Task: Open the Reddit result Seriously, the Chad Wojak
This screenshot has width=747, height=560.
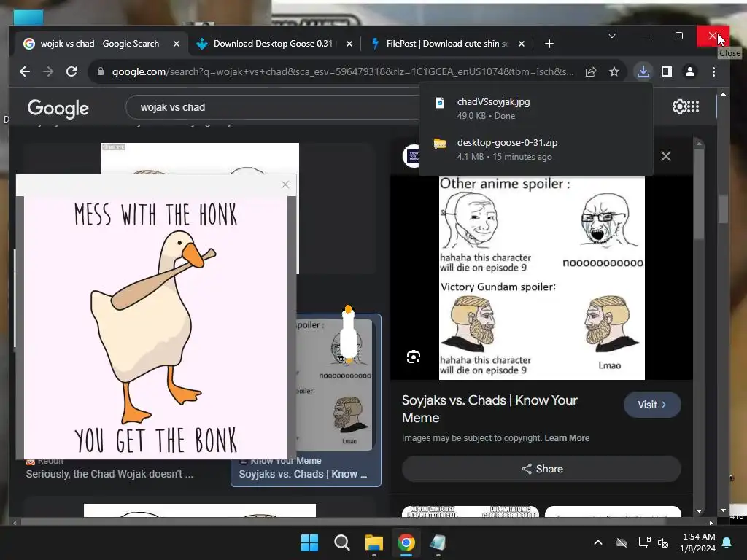Action: coord(109,474)
